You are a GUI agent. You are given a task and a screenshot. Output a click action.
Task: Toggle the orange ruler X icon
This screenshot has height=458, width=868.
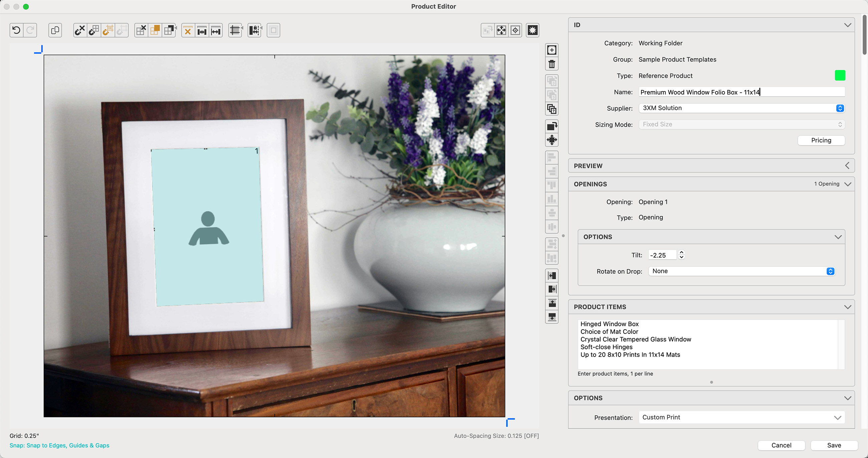pos(188,30)
